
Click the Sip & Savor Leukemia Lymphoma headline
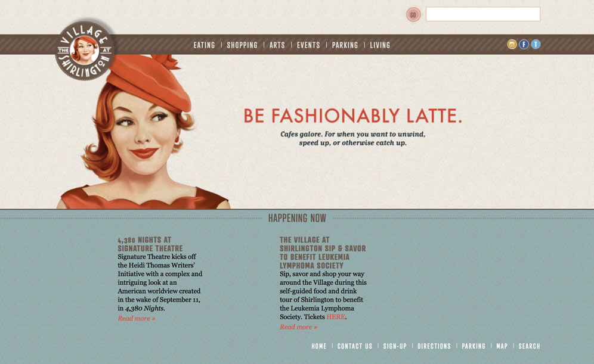click(323, 253)
